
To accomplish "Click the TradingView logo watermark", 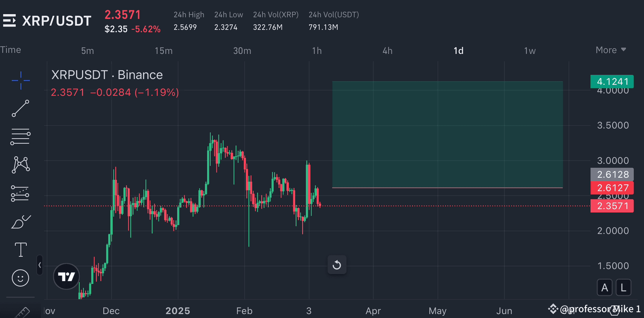I will point(66,276).
